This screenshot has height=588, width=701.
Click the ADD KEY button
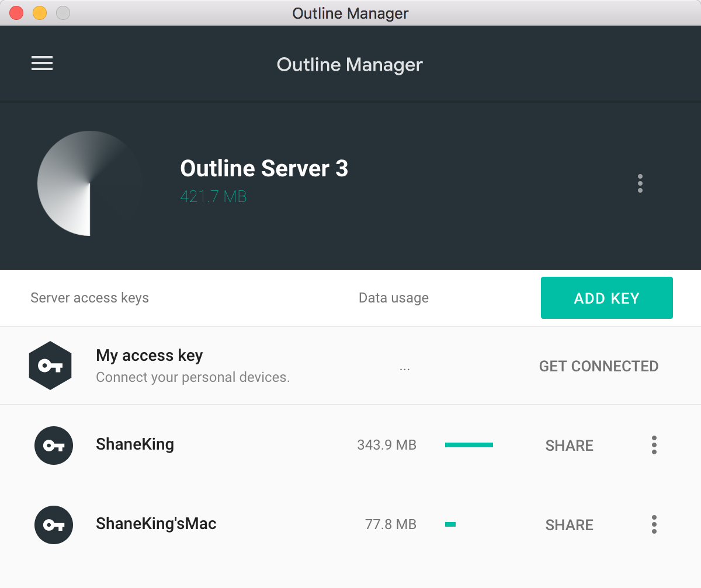click(x=607, y=298)
